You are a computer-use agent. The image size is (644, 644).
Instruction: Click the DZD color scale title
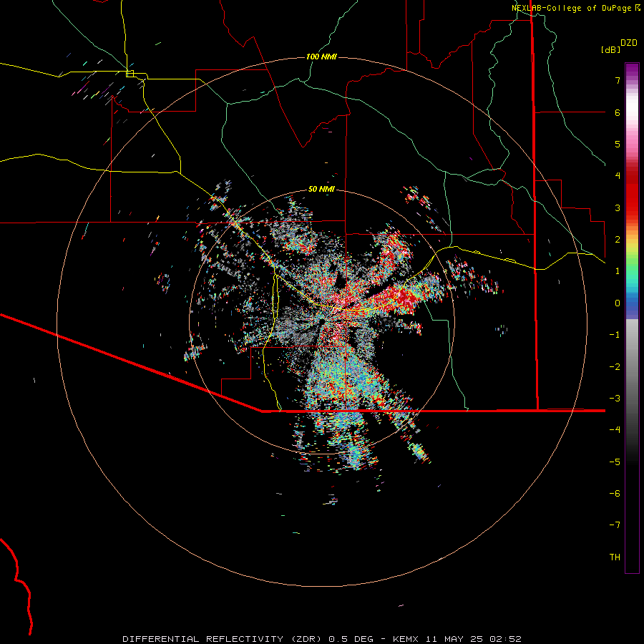point(629,43)
